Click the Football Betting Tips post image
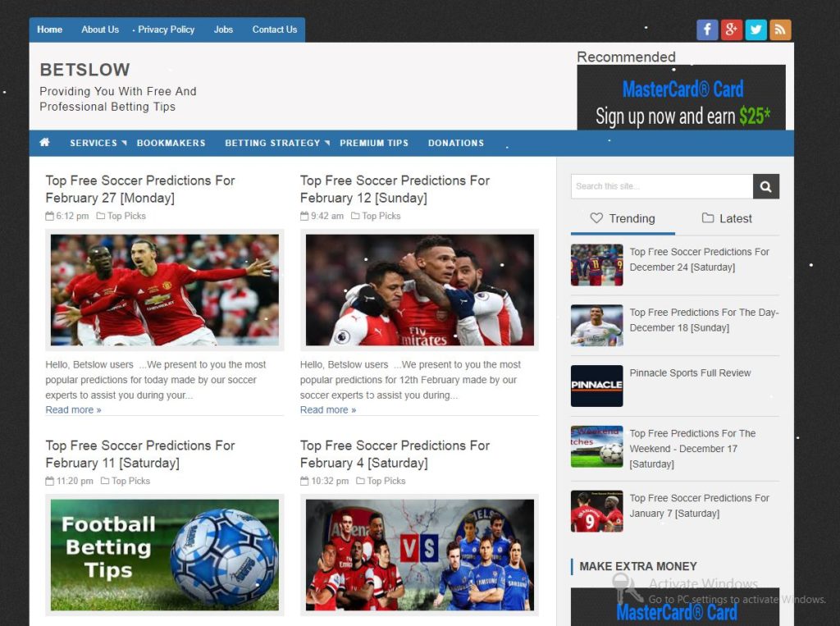Image resolution: width=840 pixels, height=626 pixels. click(165, 555)
